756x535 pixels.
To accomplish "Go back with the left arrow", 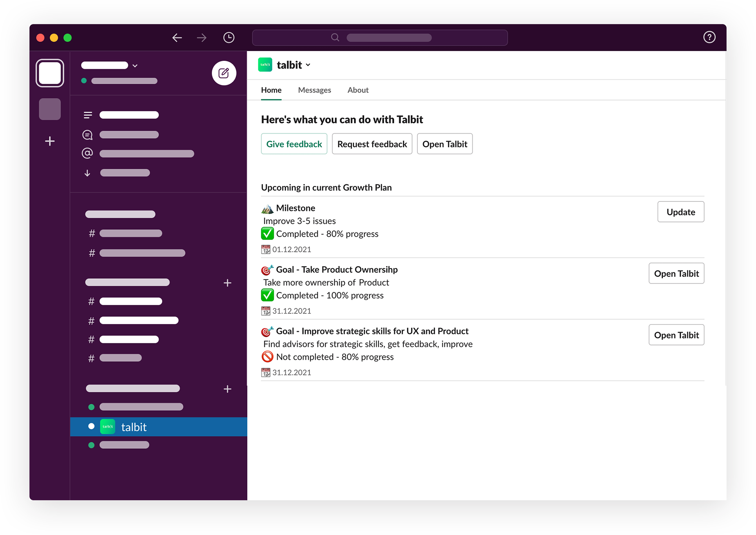I will point(177,38).
